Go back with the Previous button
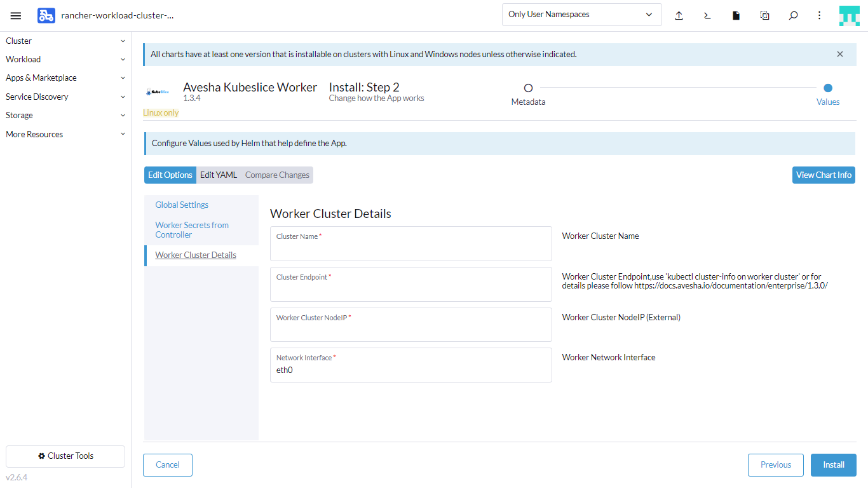The width and height of the screenshot is (868, 488). coord(776,465)
